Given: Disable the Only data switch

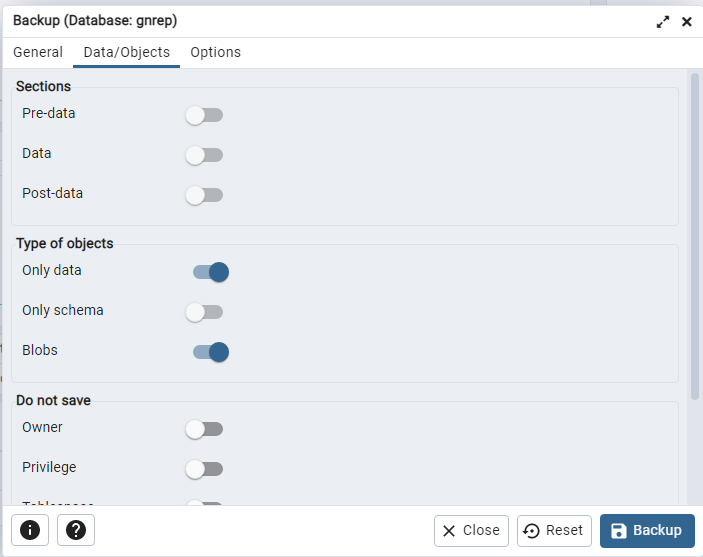Looking at the screenshot, I should pos(211,272).
